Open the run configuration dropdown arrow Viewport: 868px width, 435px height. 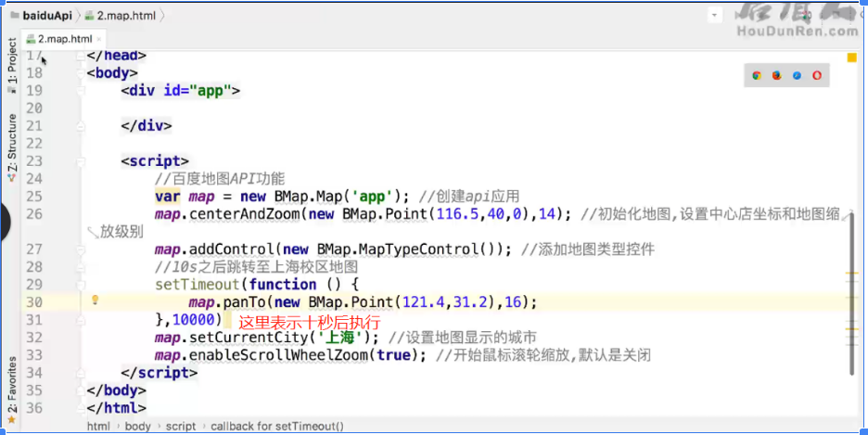(714, 16)
